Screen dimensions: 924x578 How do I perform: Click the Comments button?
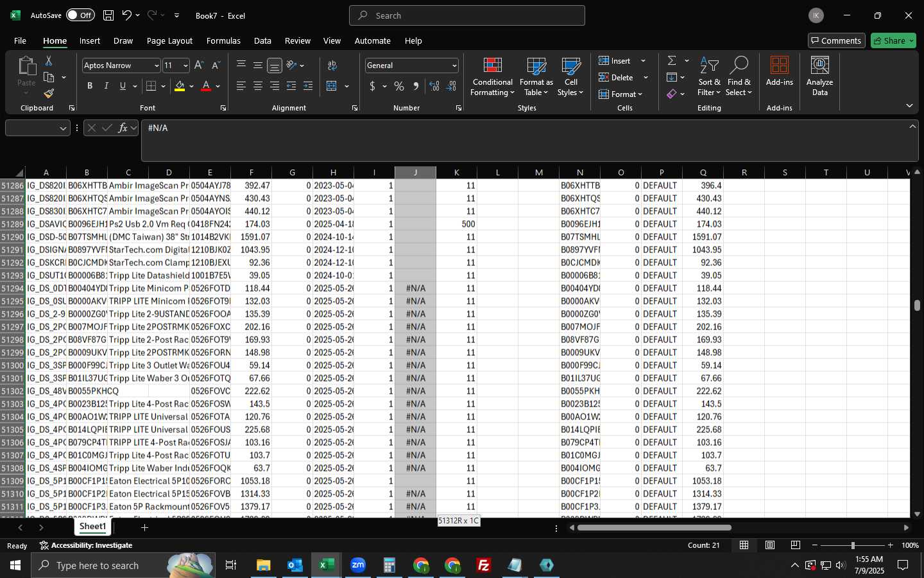tap(836, 40)
